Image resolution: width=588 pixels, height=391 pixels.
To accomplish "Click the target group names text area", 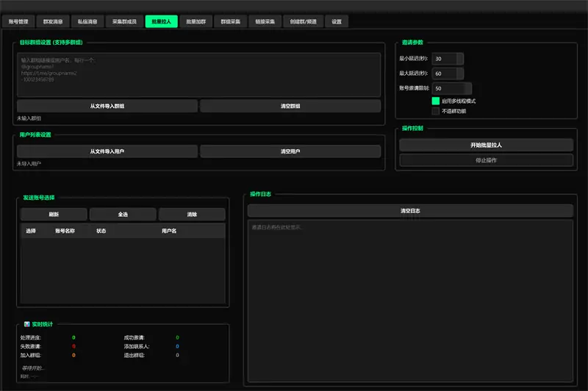I will (198, 75).
